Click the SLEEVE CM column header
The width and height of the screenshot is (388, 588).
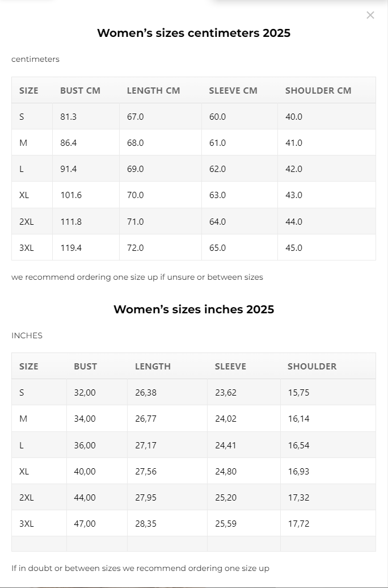pyautogui.click(x=233, y=91)
